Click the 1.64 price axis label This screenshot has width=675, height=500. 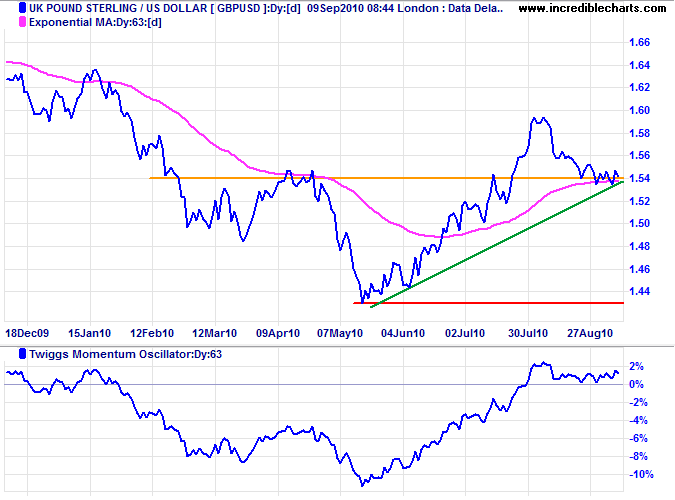(639, 65)
